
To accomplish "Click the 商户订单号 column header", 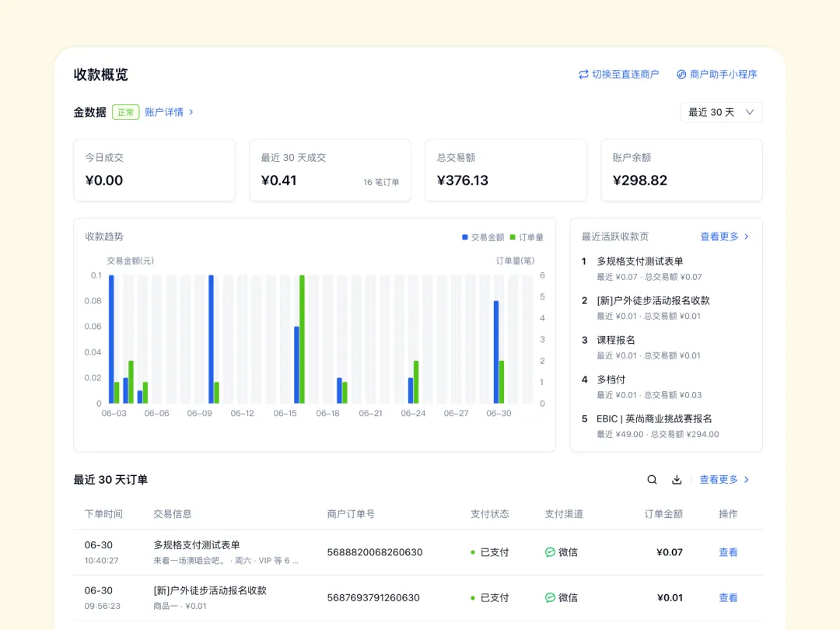I will point(351,514).
